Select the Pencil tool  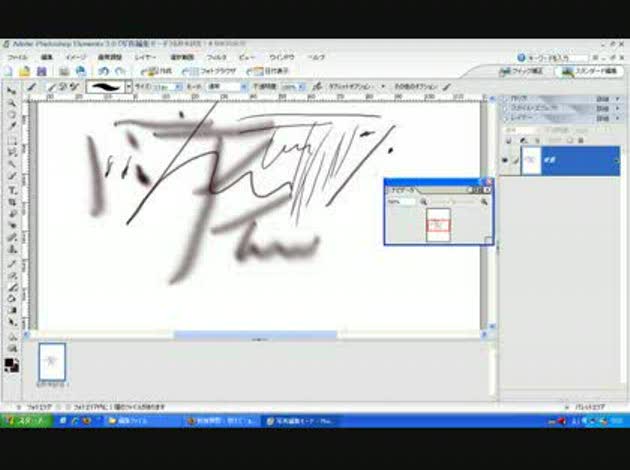tap(12, 264)
